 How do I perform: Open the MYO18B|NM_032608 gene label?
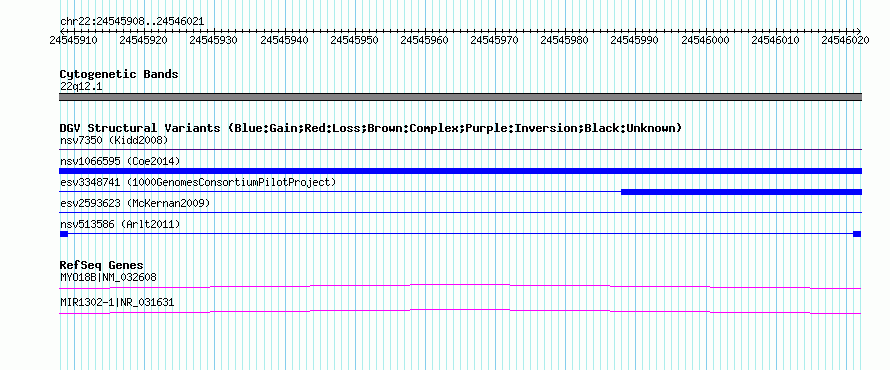click(108, 278)
